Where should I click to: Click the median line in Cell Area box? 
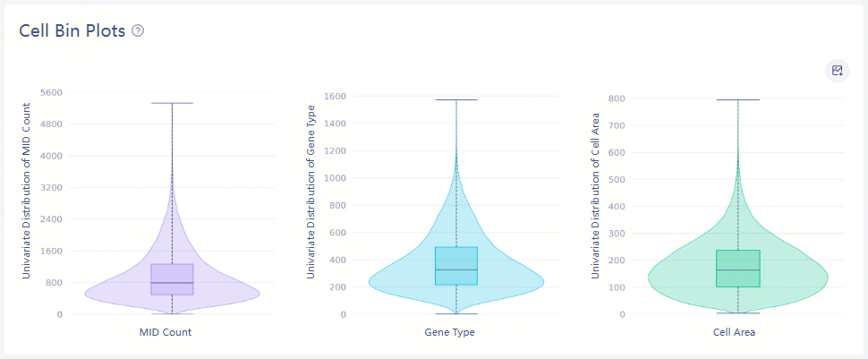pyautogui.click(x=738, y=270)
